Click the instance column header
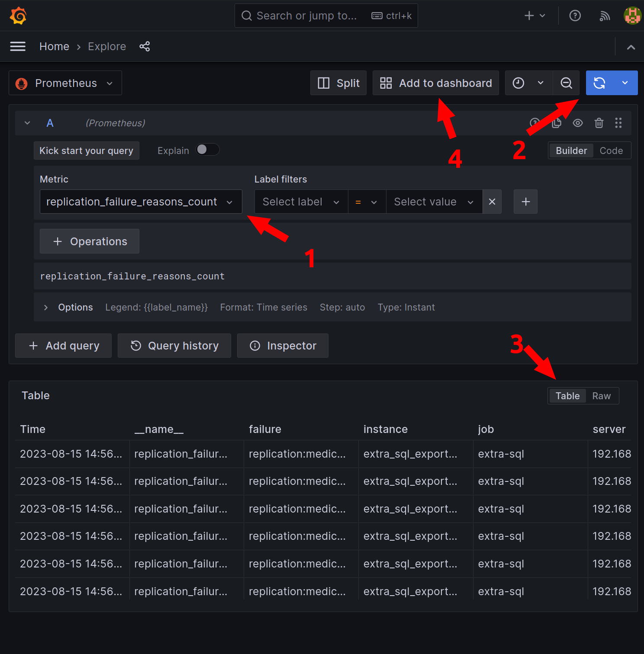644x654 pixels. coord(386,429)
